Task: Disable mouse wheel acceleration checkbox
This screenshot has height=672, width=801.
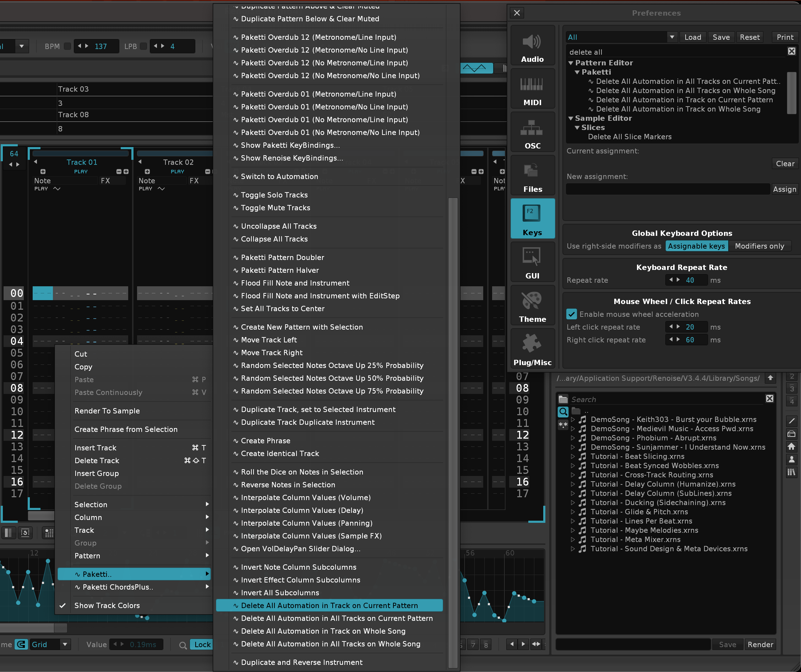Action: coord(571,314)
